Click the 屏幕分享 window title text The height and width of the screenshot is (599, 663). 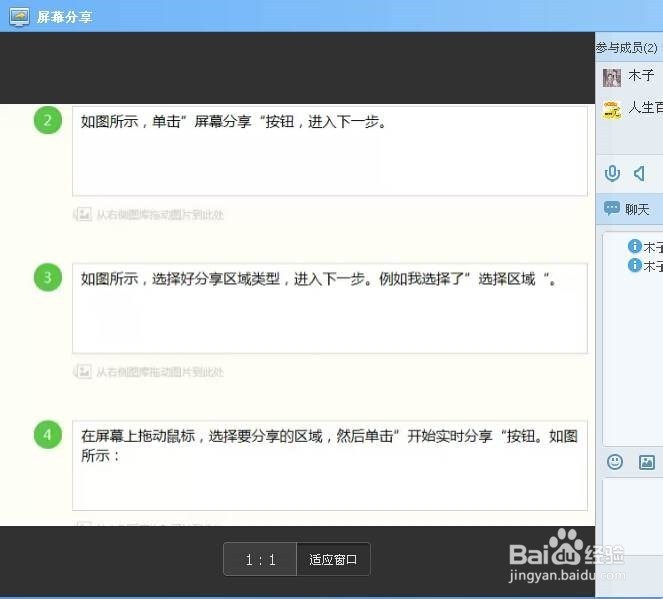(x=64, y=17)
